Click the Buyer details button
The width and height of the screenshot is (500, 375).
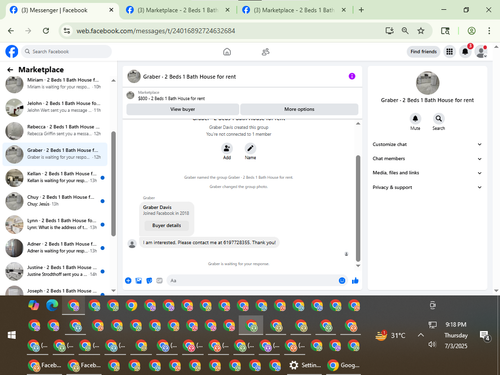[x=167, y=226]
